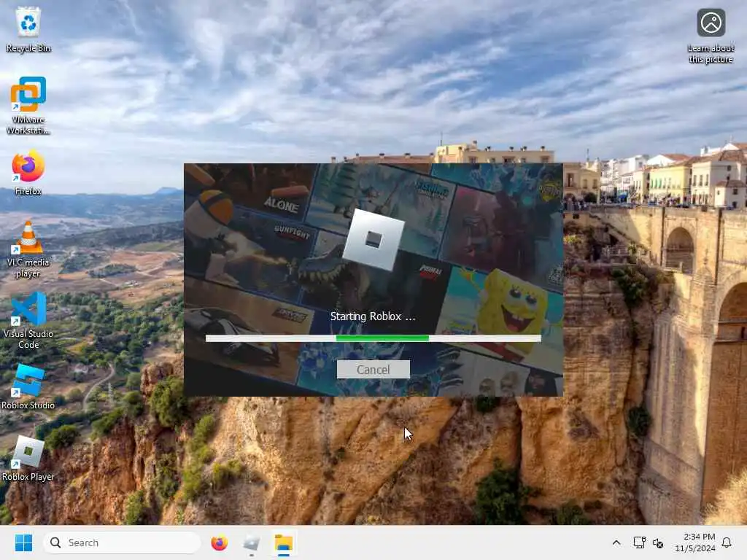The image size is (747, 560).
Task: Select the Firefox desktop shortcut
Action: 28,172
